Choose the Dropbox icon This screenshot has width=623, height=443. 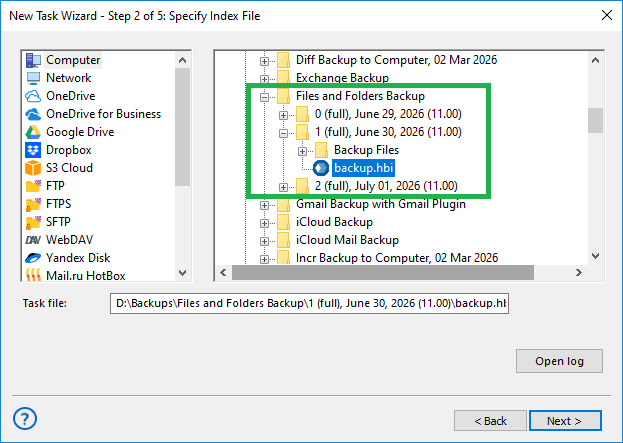point(33,150)
